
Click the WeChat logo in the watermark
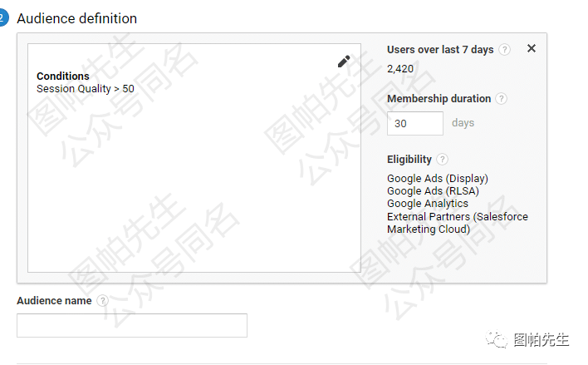pyautogui.click(x=498, y=340)
